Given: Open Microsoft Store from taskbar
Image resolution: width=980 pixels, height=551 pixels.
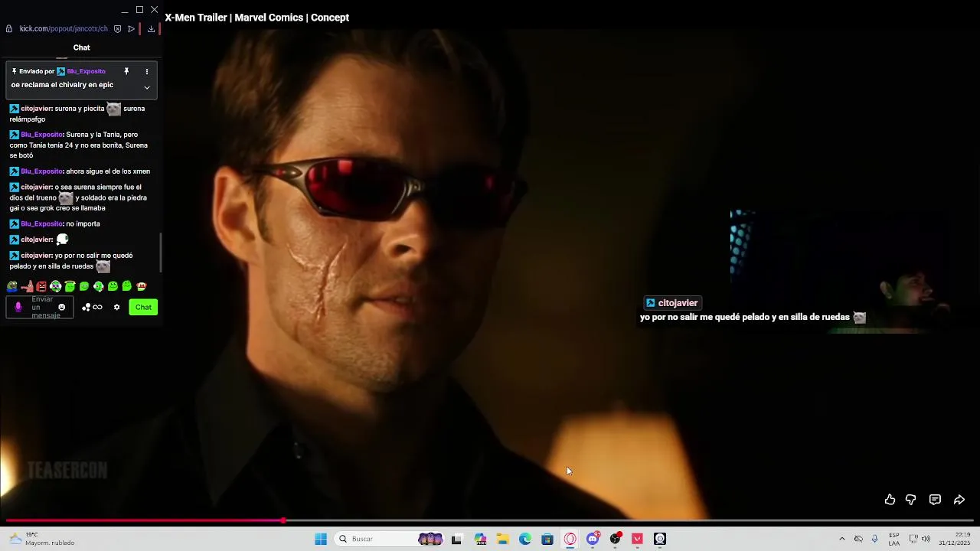Looking at the screenshot, I should 547,539.
